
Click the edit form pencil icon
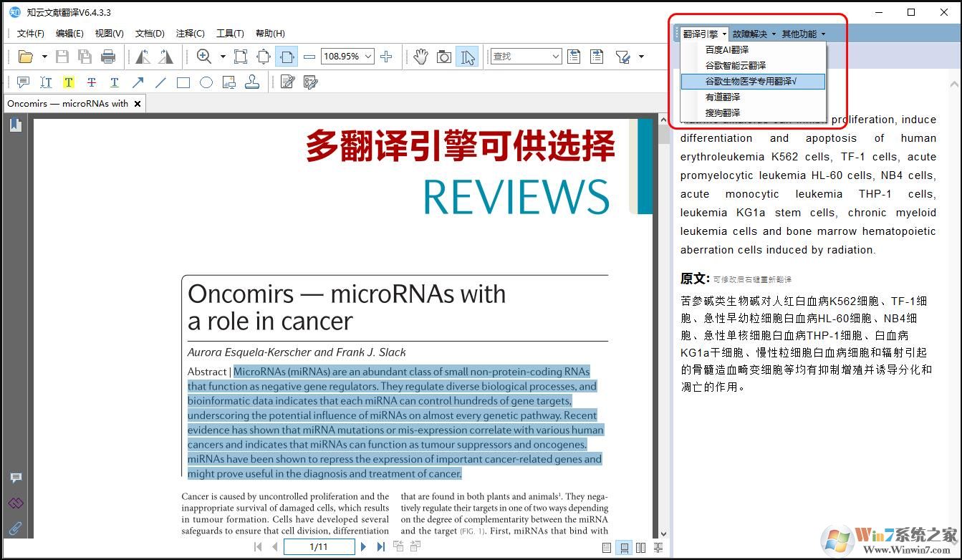311,82
